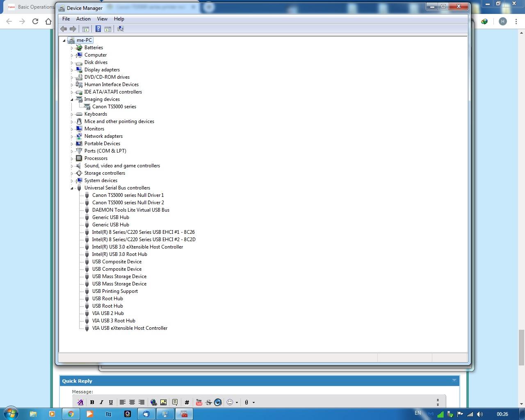This screenshot has width=525, height=420.
Task: Toggle Underline formatting in Quick Reply
Action: point(111,402)
